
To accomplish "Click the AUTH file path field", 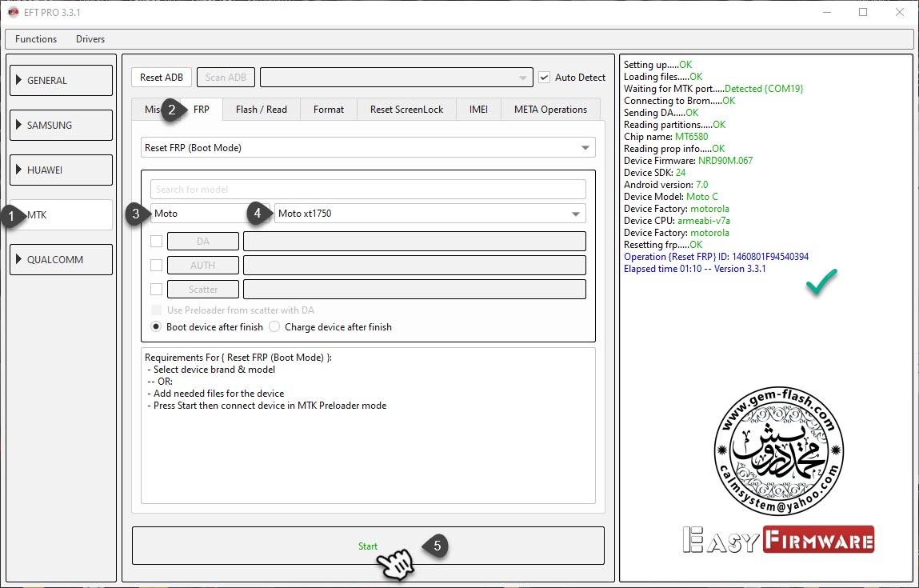I will point(414,266).
